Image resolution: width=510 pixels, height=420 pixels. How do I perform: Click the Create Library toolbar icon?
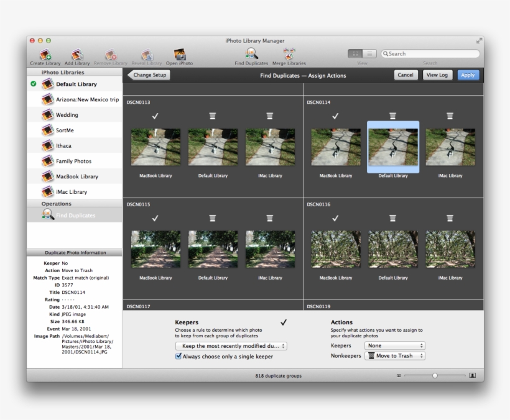[x=45, y=55]
